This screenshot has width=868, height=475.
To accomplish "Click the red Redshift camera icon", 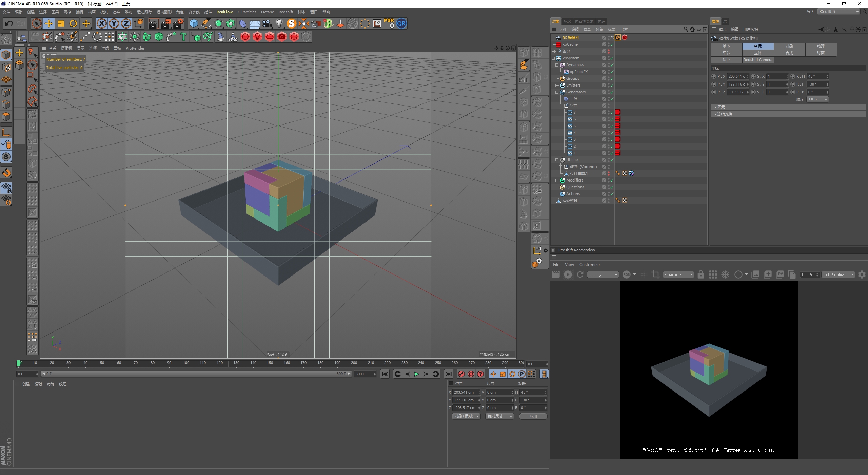I will 282,37.
